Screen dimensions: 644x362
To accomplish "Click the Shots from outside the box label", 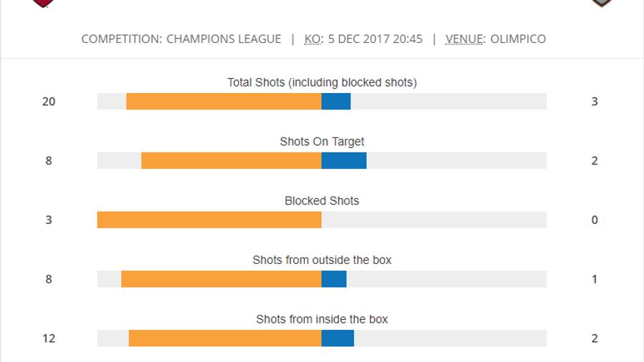I will point(322,260).
